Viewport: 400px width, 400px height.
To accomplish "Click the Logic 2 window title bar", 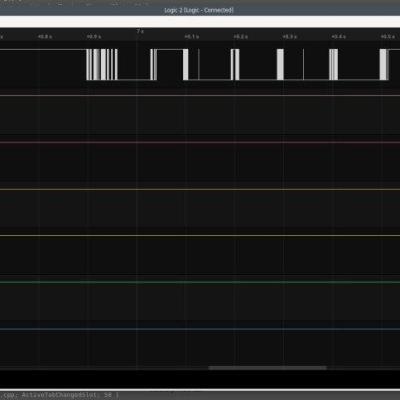I will (x=200, y=10).
